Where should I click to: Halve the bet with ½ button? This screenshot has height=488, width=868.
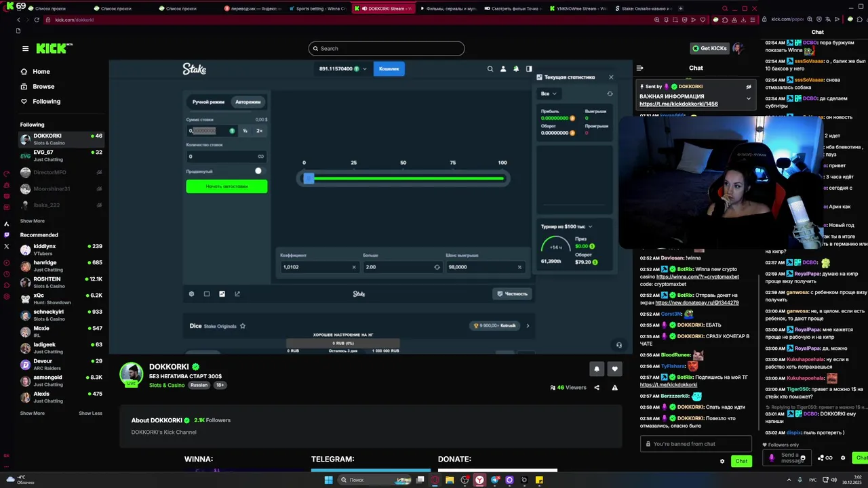[x=245, y=131]
